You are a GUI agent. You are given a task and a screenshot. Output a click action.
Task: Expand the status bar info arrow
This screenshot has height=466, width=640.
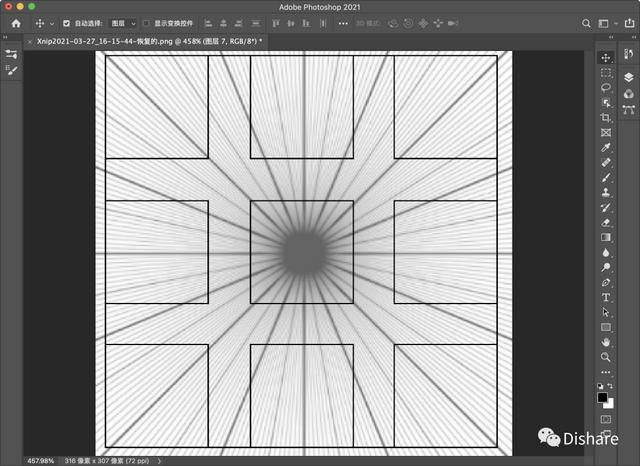tap(159, 461)
